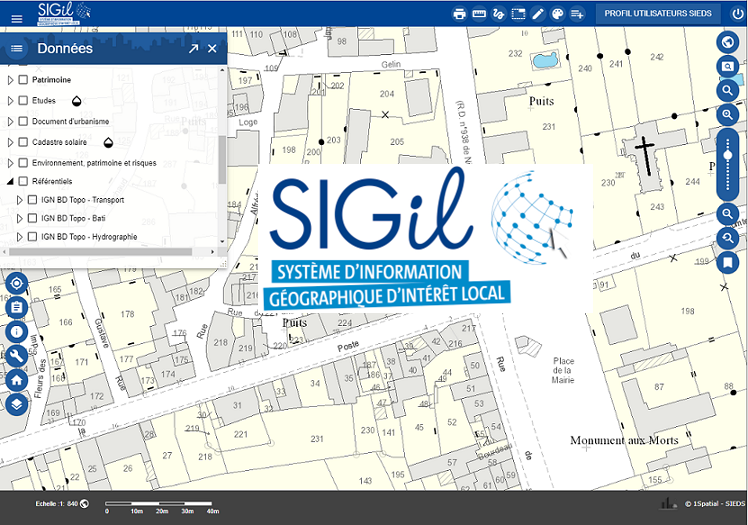Click the skyline icon in footer

pyautogui.click(x=669, y=503)
